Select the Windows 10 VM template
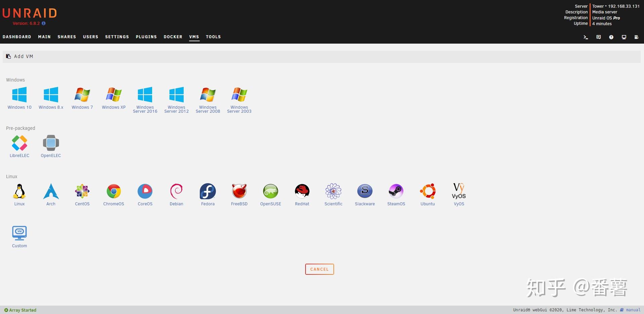Viewport: 644px width, 314px height. (x=19, y=98)
